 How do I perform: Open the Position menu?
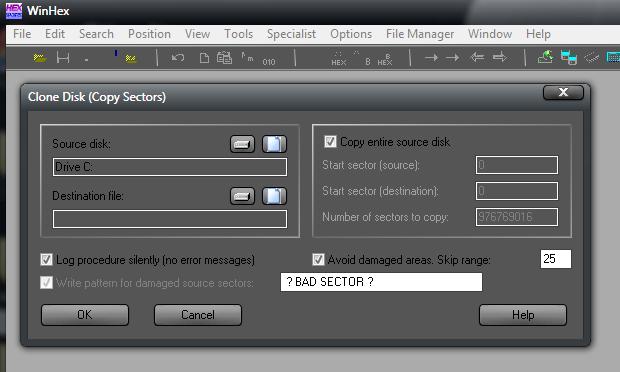[149, 34]
